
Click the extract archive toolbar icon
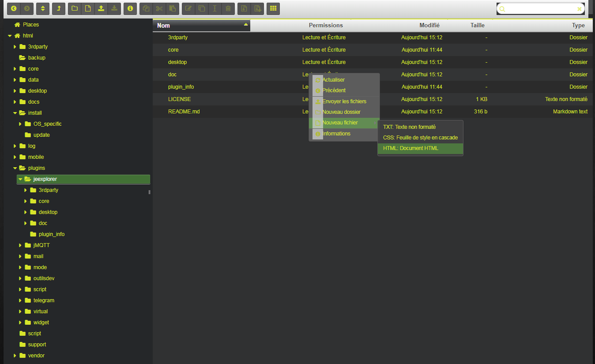pos(244,8)
